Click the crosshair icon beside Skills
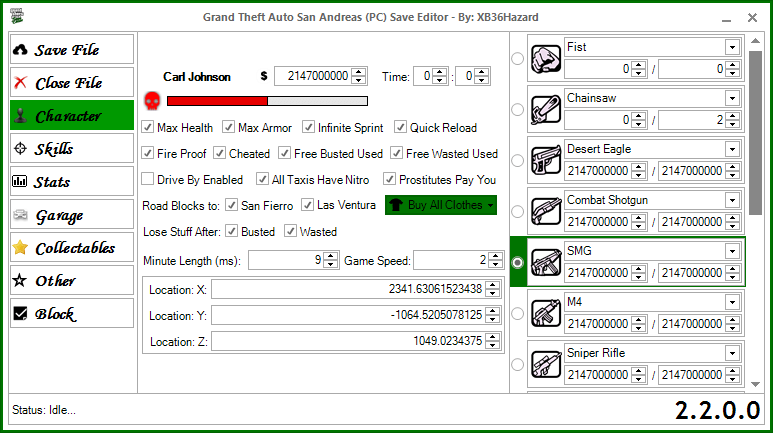The image size is (773, 433). pyautogui.click(x=20, y=148)
